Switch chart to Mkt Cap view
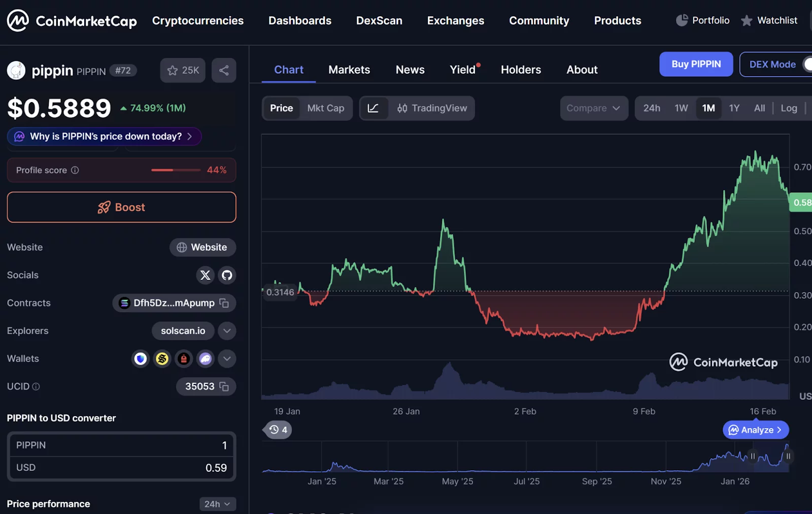The width and height of the screenshot is (812, 514). 326,108
